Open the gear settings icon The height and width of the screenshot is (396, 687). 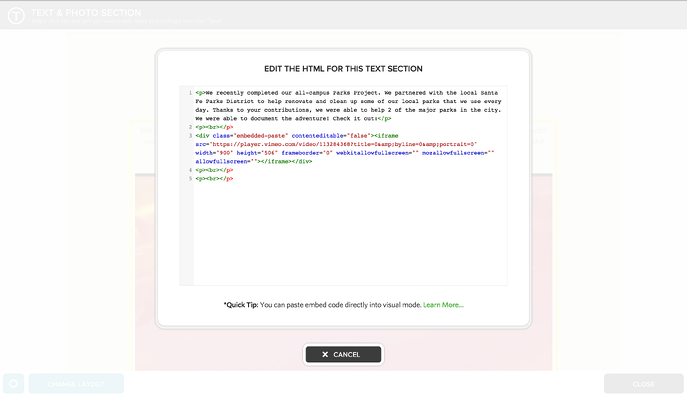[x=14, y=384]
